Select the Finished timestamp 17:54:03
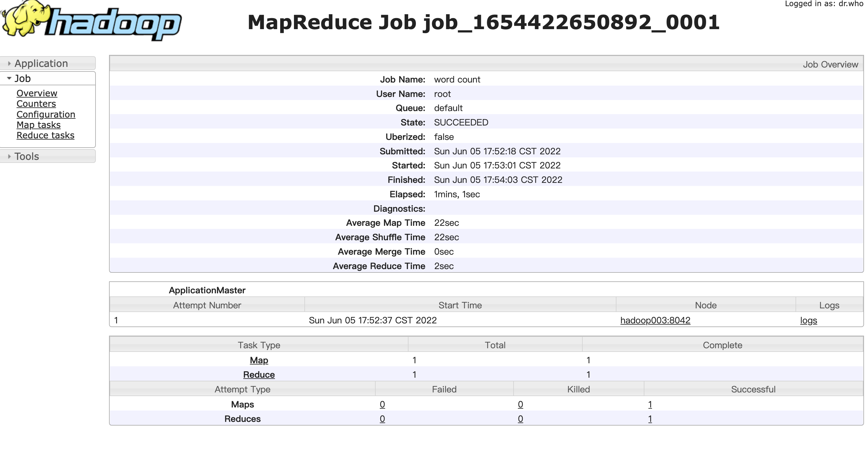This screenshot has height=459, width=868. (498, 180)
